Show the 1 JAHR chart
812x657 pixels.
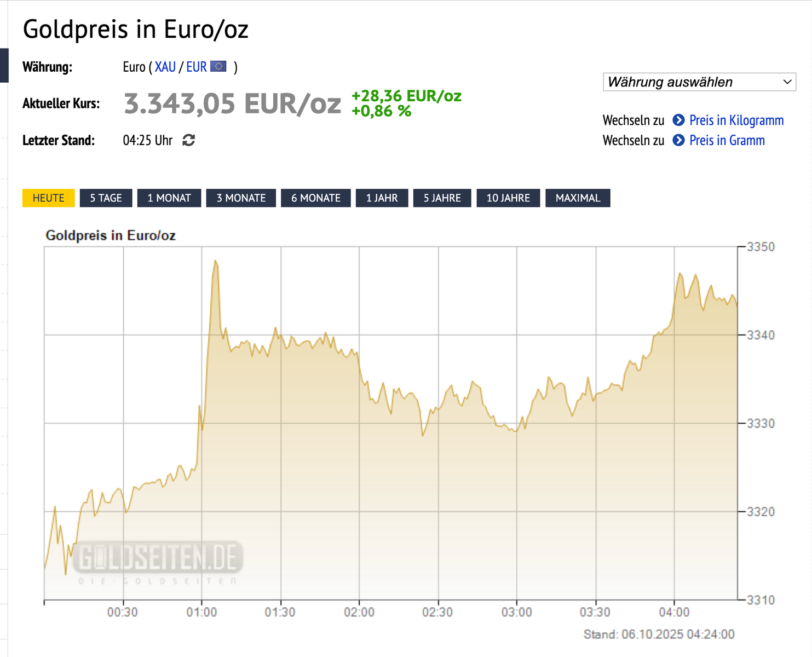[x=382, y=198]
